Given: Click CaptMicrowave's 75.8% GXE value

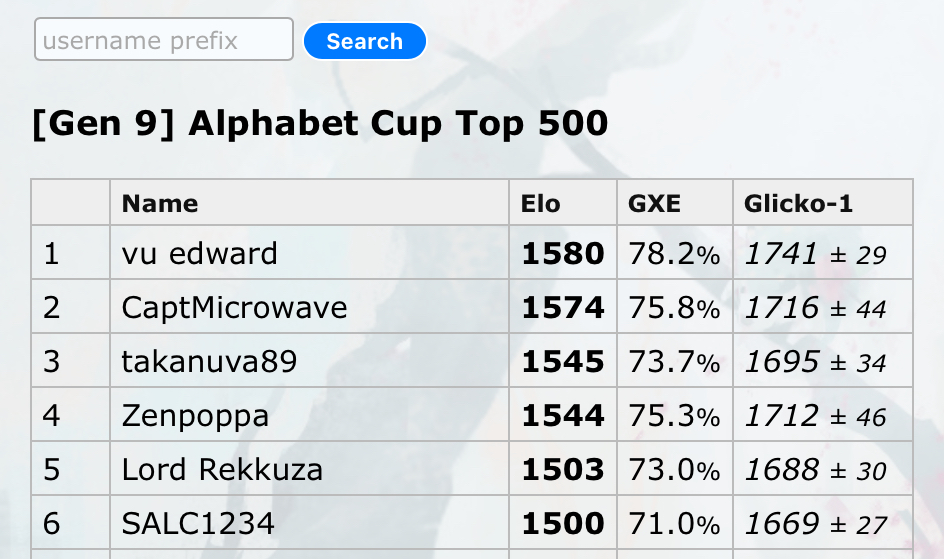Looking at the screenshot, I should (674, 308).
